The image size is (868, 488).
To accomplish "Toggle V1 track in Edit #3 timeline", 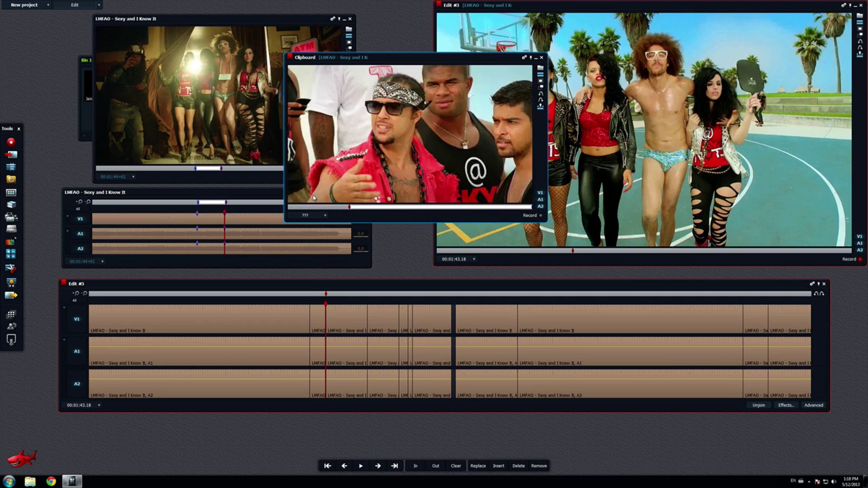I will tap(77, 319).
